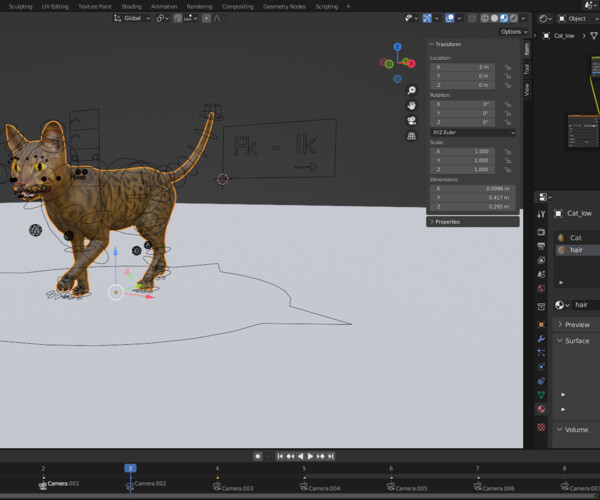Image resolution: width=600 pixels, height=500 pixels.
Task: Toggle the snap magnet button
Action: [x=178, y=18]
